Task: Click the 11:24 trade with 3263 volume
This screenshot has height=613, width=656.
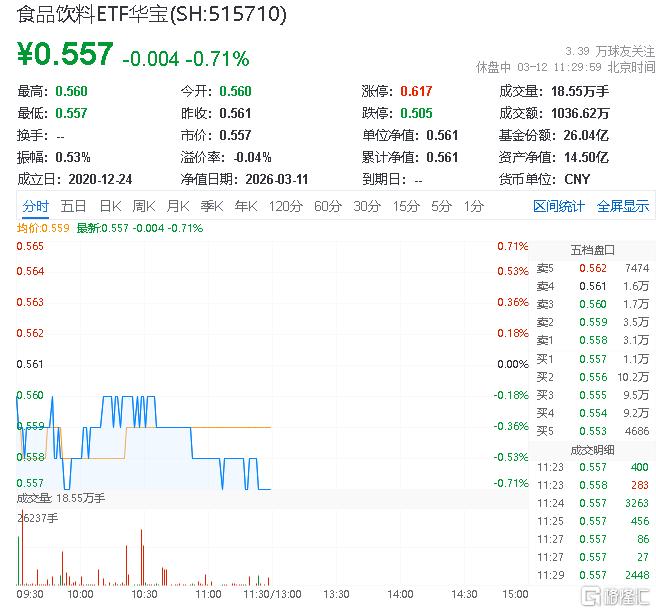Action: pos(593,503)
